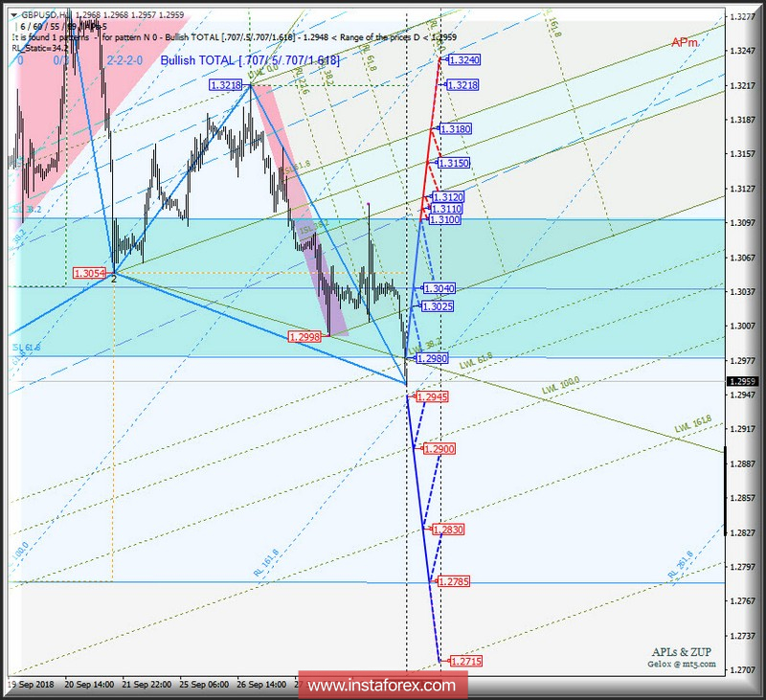Screen dimensions: 766x700
Task: Select the pivot point numbered 2
Action: (114, 279)
